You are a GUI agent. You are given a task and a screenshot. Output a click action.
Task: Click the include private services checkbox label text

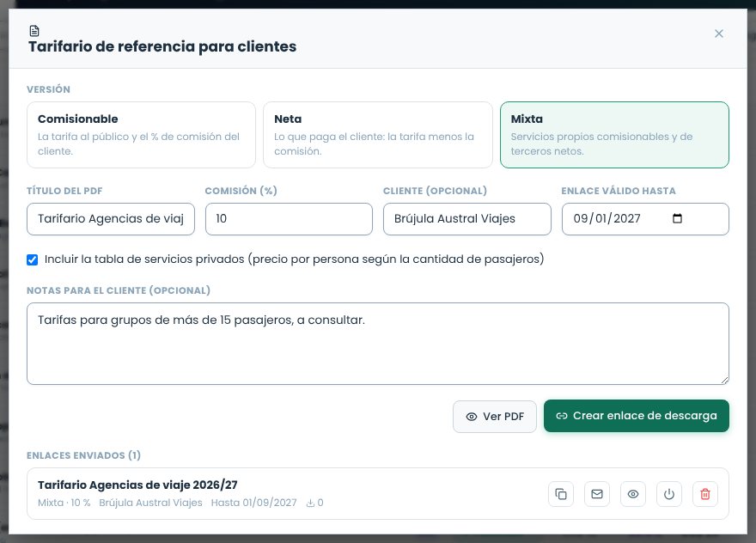294,259
